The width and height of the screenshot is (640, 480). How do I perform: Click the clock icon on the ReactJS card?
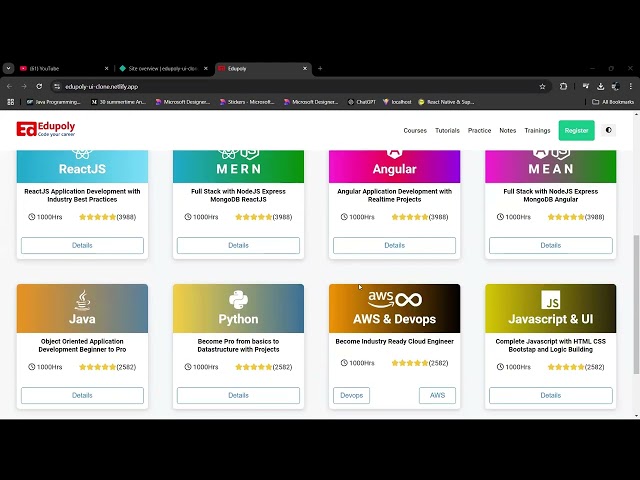click(x=31, y=217)
